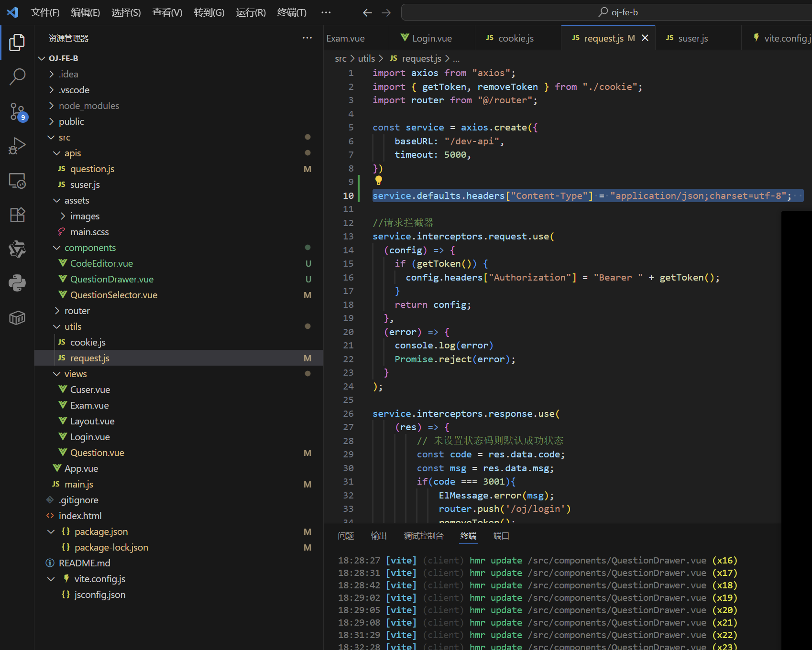Open Layout.vue in the explorer
Image resolution: width=812 pixels, height=650 pixels.
click(x=179, y=421)
